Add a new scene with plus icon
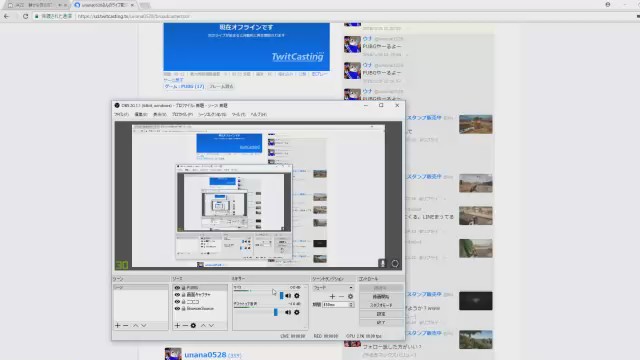The height and width of the screenshot is (360, 640). (x=118, y=325)
